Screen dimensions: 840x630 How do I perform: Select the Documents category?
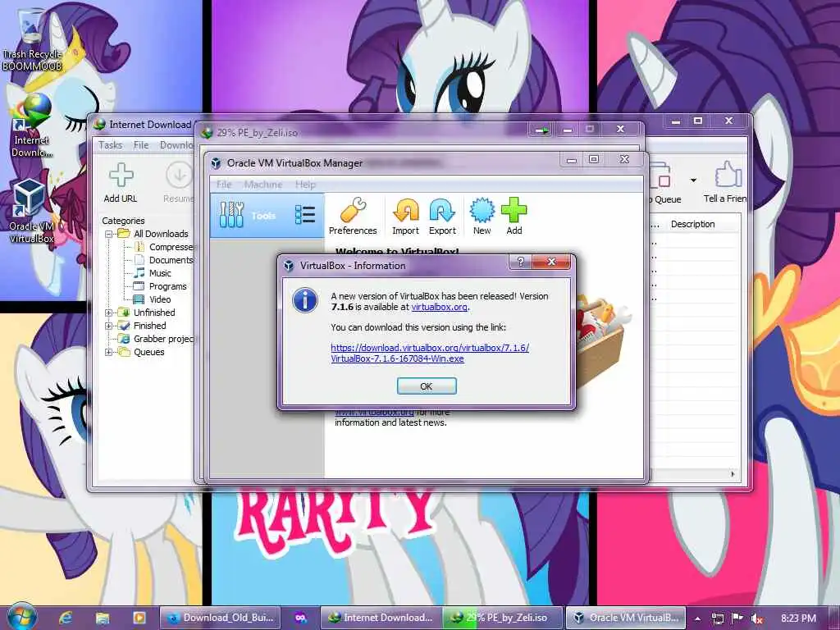[x=163, y=260]
